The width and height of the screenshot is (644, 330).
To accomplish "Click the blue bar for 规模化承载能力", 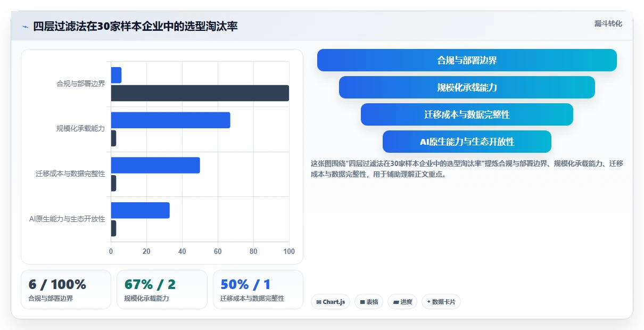I will coord(170,120).
